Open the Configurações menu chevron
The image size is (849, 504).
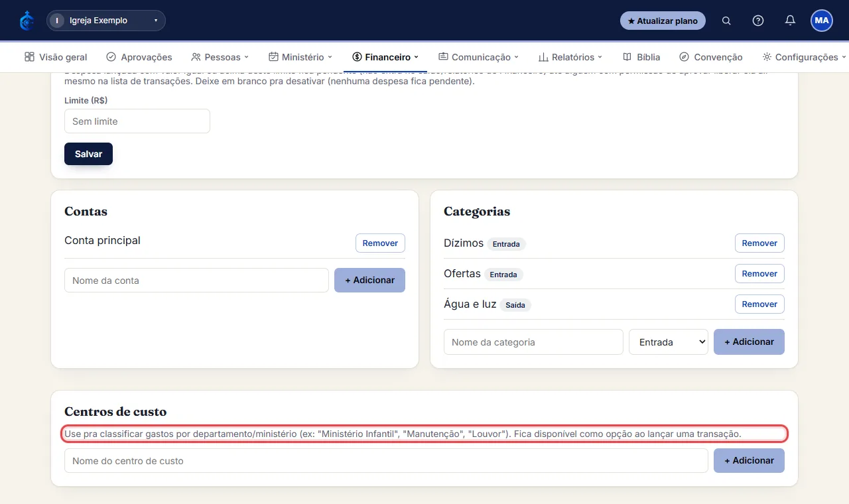(844, 57)
